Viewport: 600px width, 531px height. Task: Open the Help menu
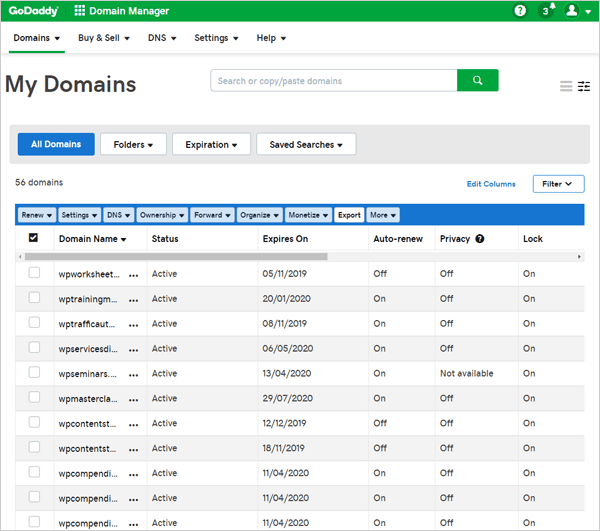coord(271,38)
